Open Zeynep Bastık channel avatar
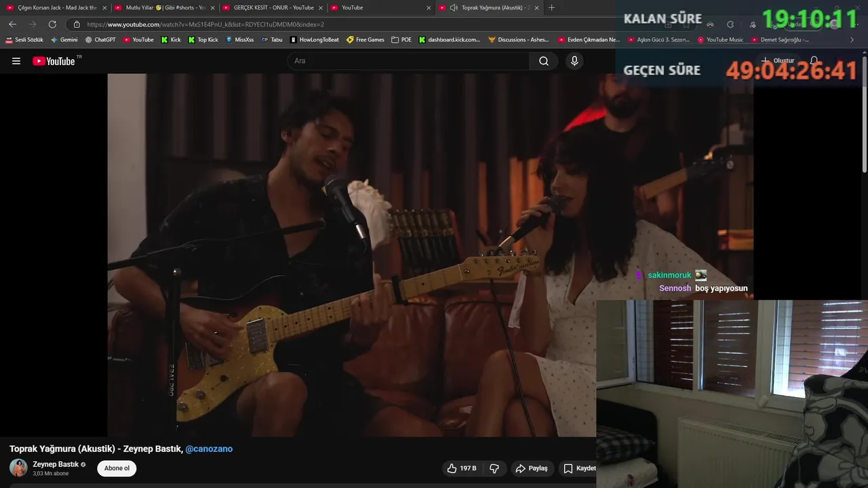868x488 pixels. (18, 468)
